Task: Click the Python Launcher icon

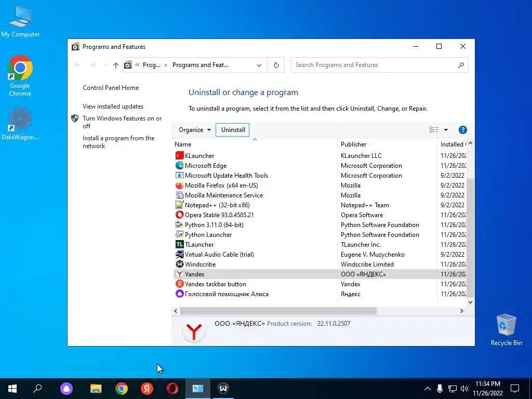Action: click(179, 234)
